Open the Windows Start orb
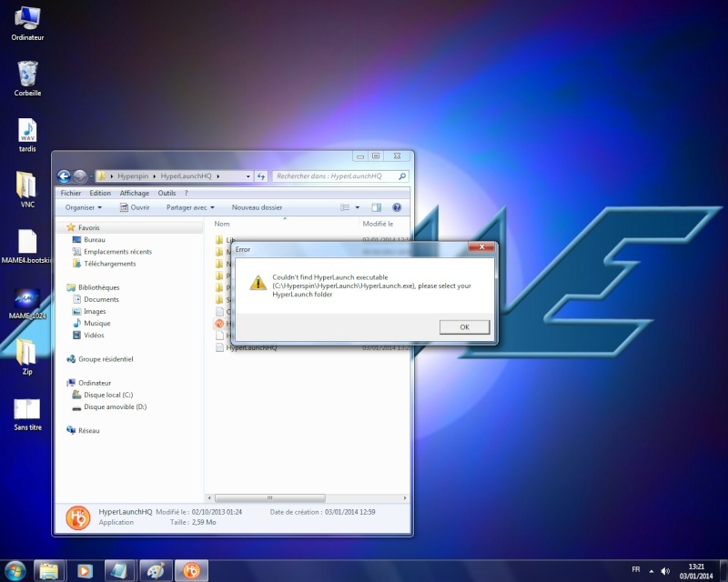 [15, 571]
